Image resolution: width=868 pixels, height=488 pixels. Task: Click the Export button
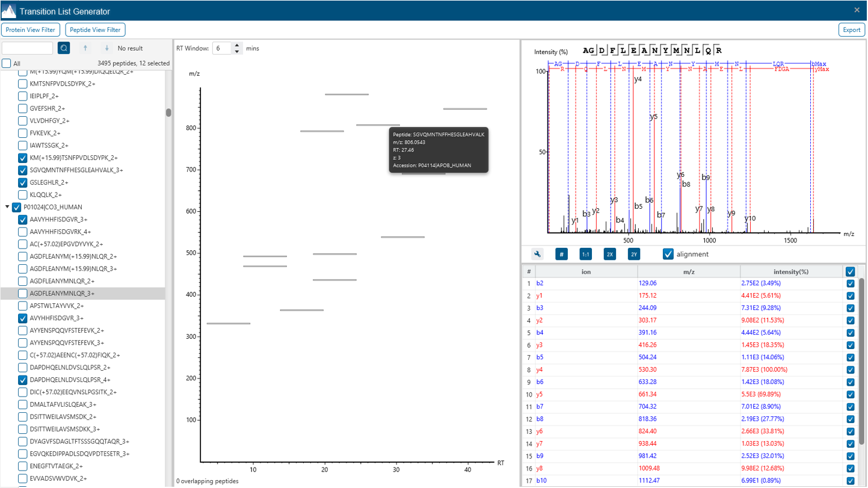click(851, 29)
